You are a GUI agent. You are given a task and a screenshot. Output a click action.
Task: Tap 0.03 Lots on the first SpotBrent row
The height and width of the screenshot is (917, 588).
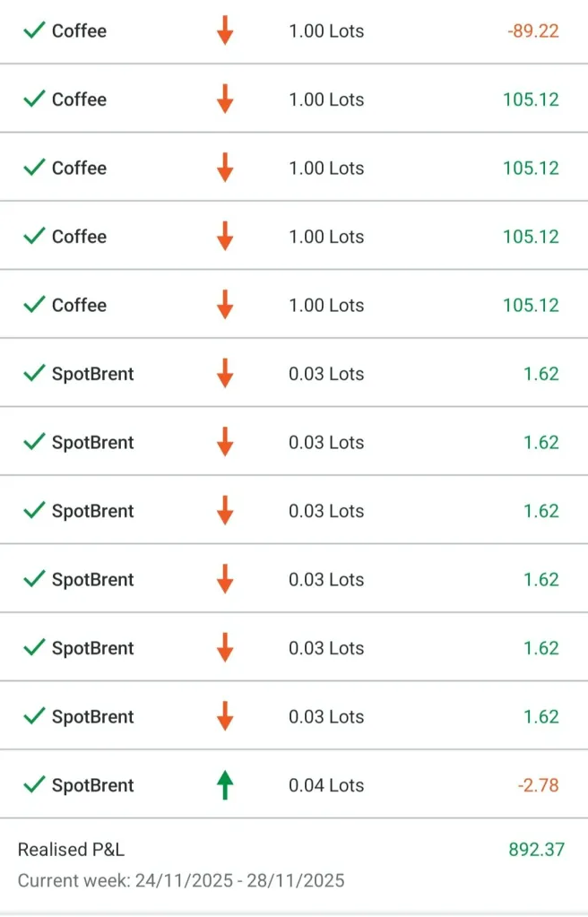(326, 374)
